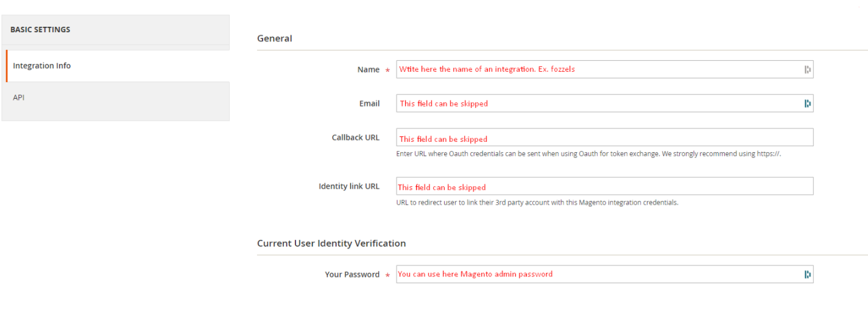Click the autofill icon in the Email field
The width and height of the screenshot is (868, 319).
(x=807, y=103)
